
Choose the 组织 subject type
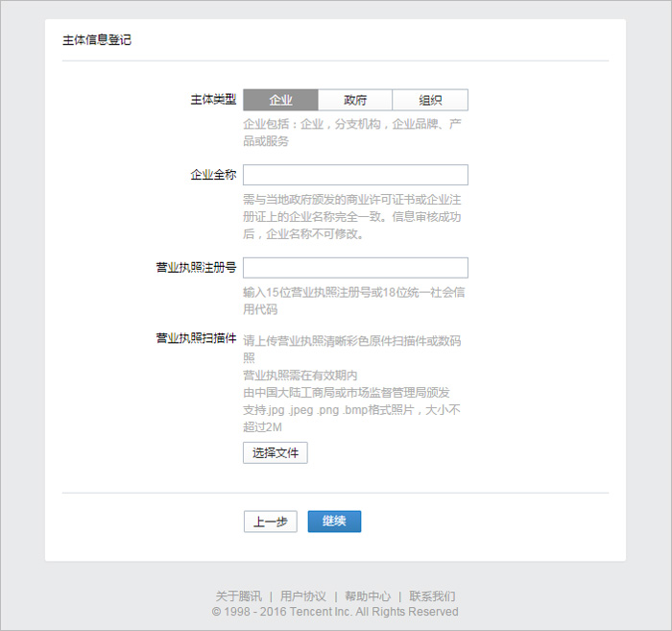click(430, 100)
